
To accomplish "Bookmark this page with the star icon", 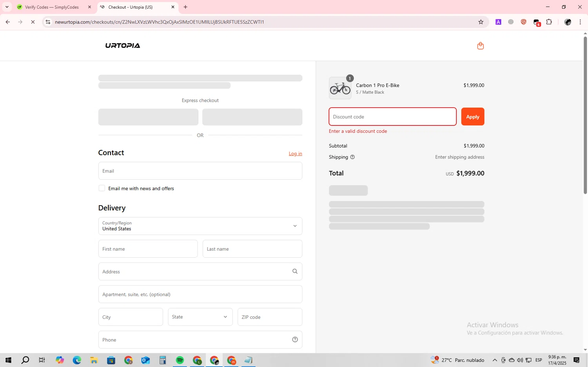I will coord(481,22).
